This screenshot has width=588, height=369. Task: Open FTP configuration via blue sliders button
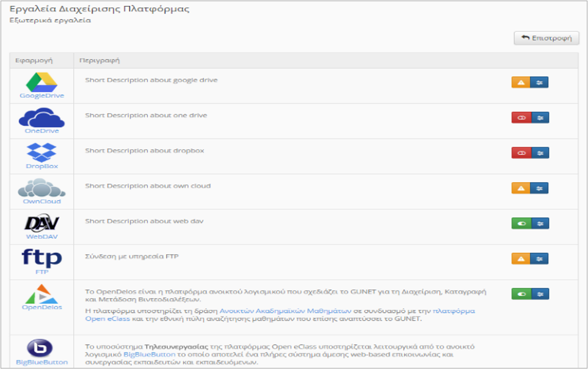pyautogui.click(x=539, y=259)
